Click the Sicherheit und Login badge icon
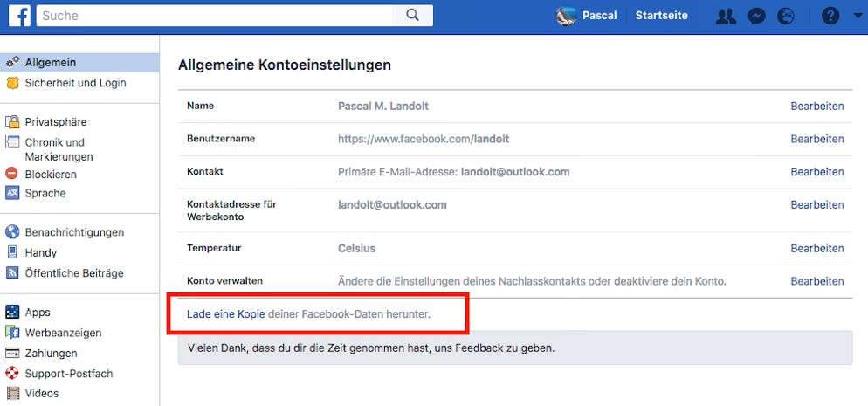The image size is (868, 406). tap(12, 83)
